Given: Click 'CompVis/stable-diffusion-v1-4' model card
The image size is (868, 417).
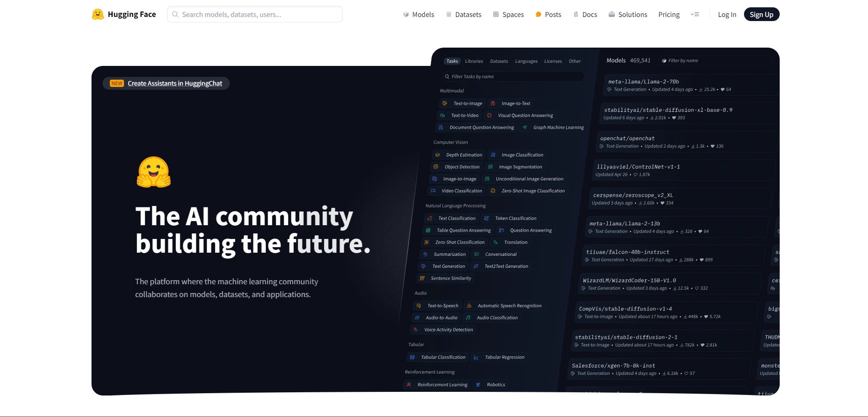Looking at the screenshot, I should [x=666, y=312].
